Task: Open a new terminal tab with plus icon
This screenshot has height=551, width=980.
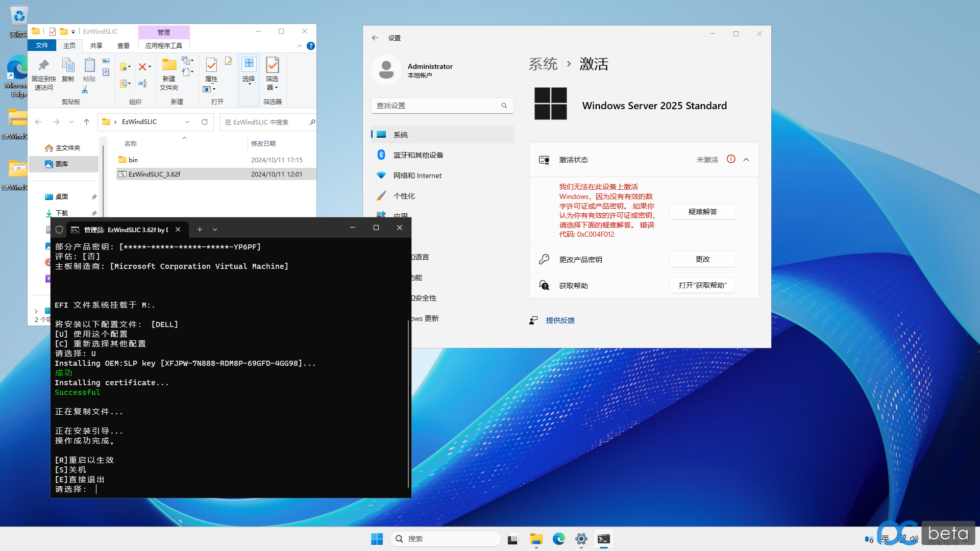Action: coord(200,230)
